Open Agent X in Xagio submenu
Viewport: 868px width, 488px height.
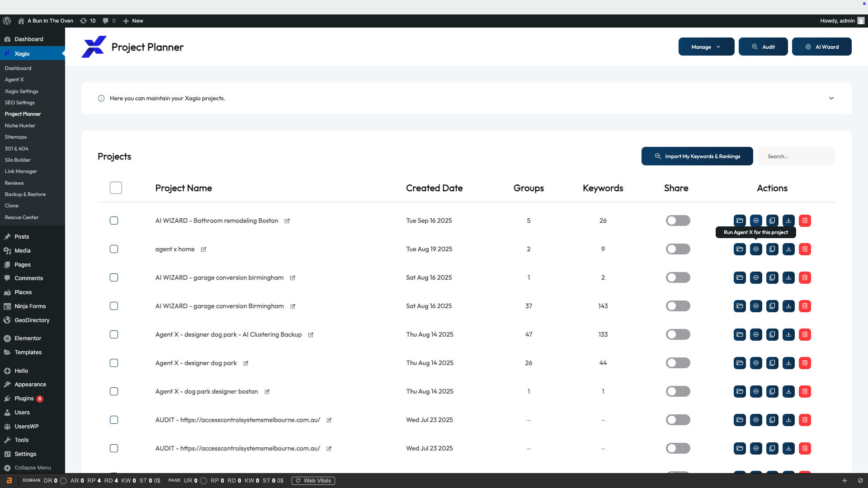pos(14,80)
